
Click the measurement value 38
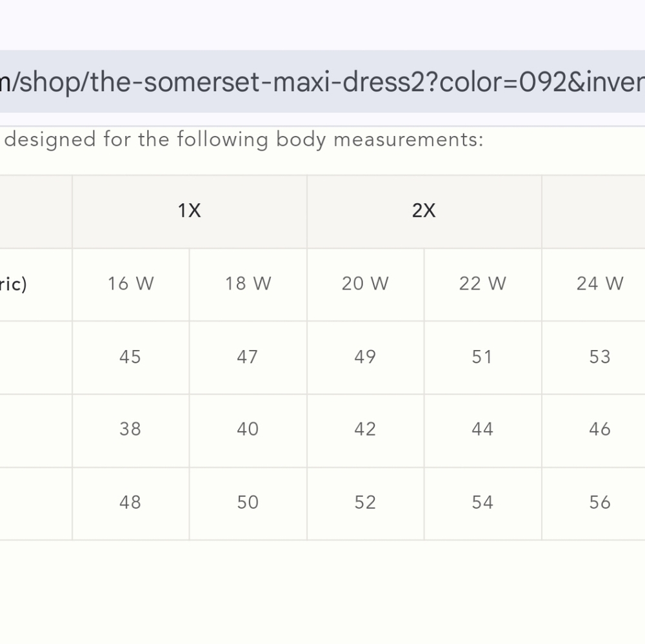click(130, 429)
